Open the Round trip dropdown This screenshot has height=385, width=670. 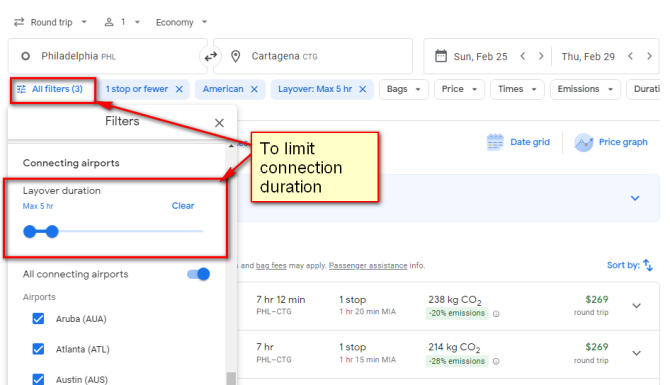(50, 22)
